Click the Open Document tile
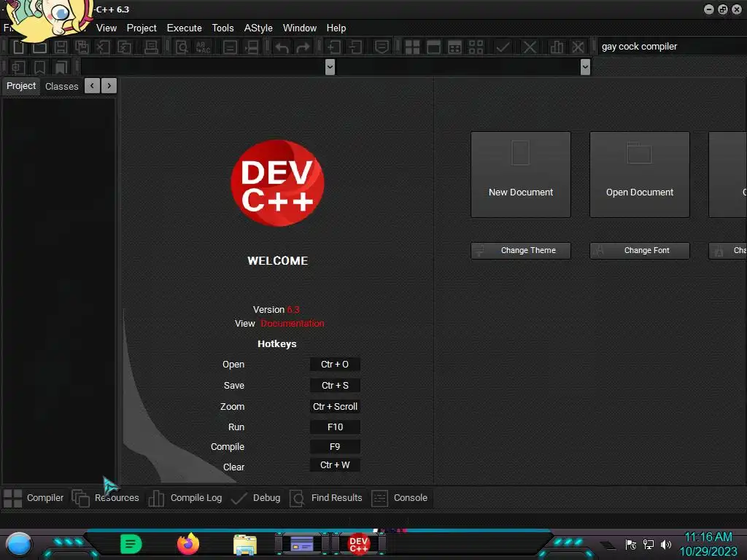Screen dimensions: 747x560 640,175
